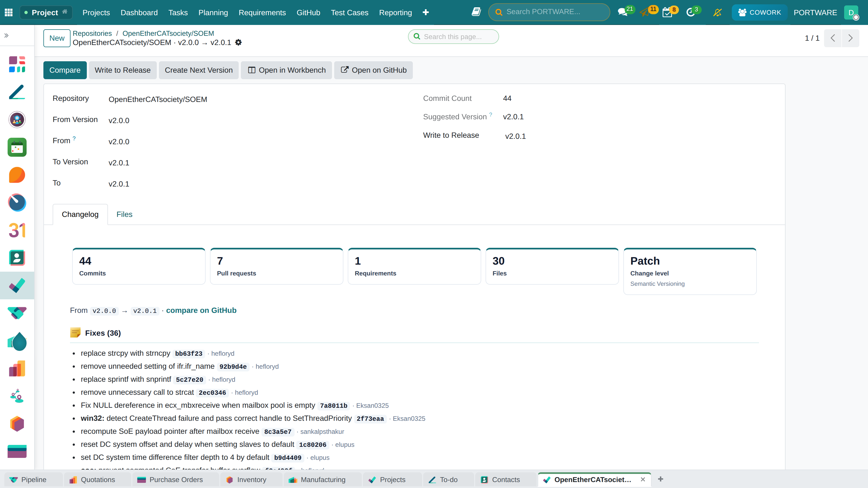Click Open on GitHub button
This screenshot has width=868, height=488.
pos(373,70)
